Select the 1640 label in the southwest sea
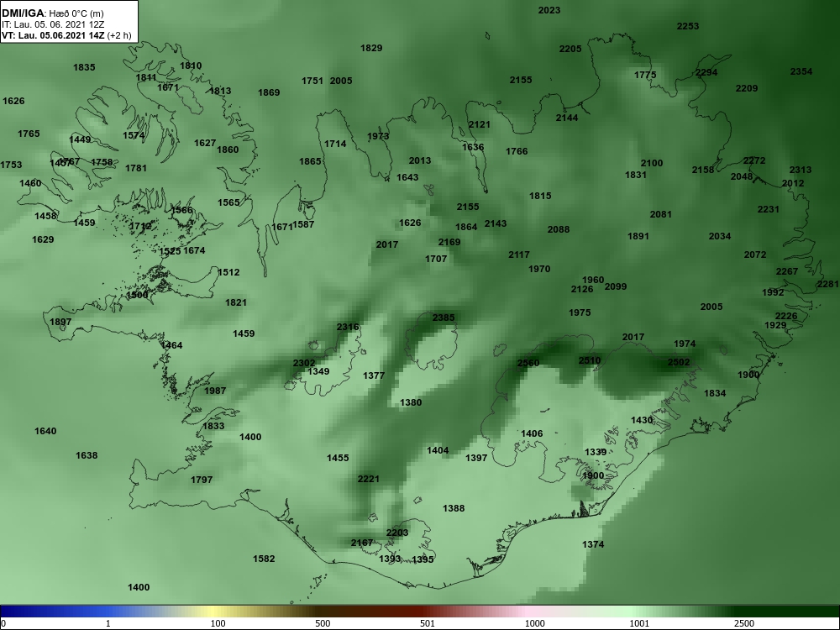This screenshot has height=630, width=840. tap(45, 431)
